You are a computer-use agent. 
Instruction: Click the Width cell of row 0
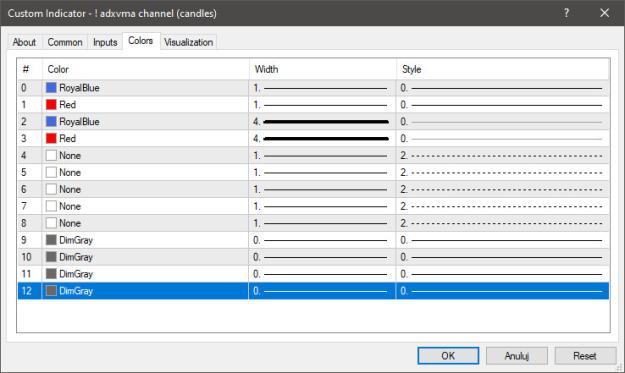click(x=322, y=88)
